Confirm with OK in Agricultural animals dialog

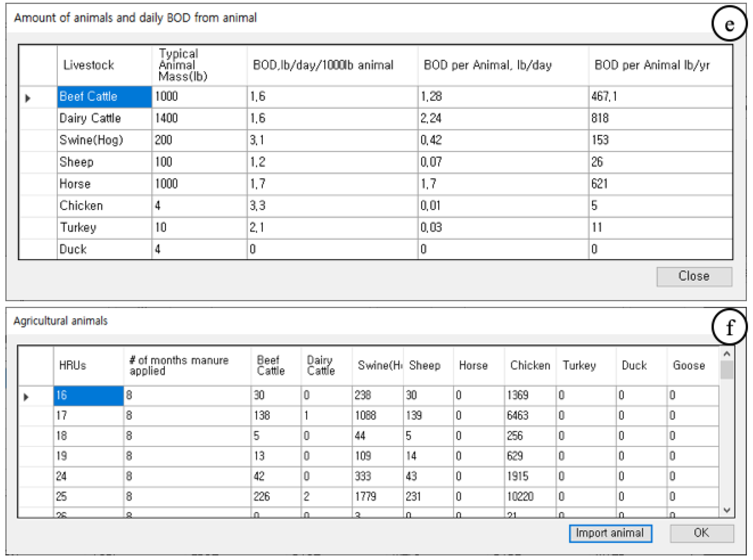(x=701, y=533)
